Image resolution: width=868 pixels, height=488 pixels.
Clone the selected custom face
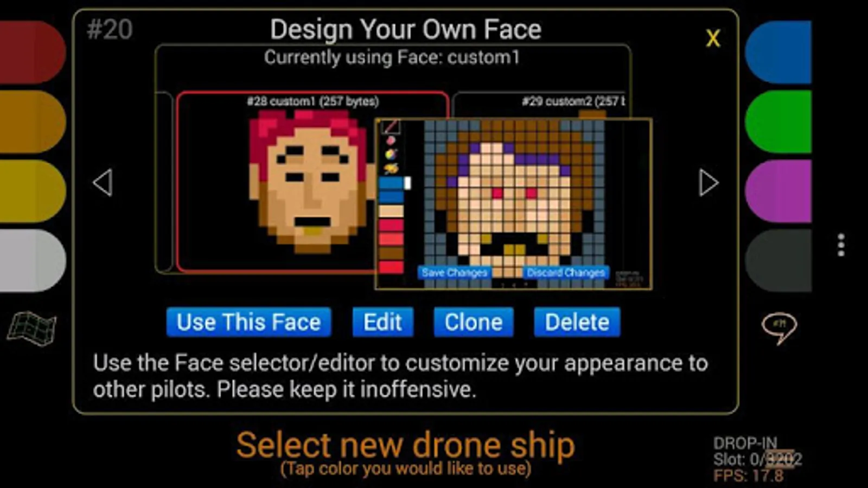tap(473, 322)
